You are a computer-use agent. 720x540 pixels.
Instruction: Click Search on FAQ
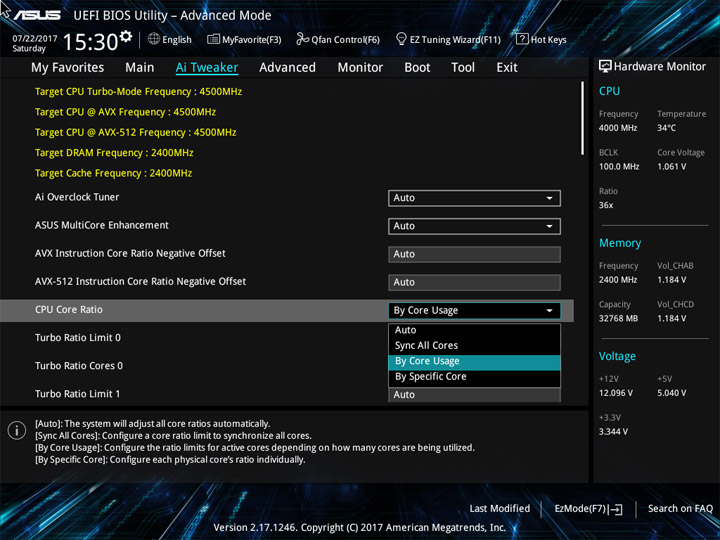point(680,509)
